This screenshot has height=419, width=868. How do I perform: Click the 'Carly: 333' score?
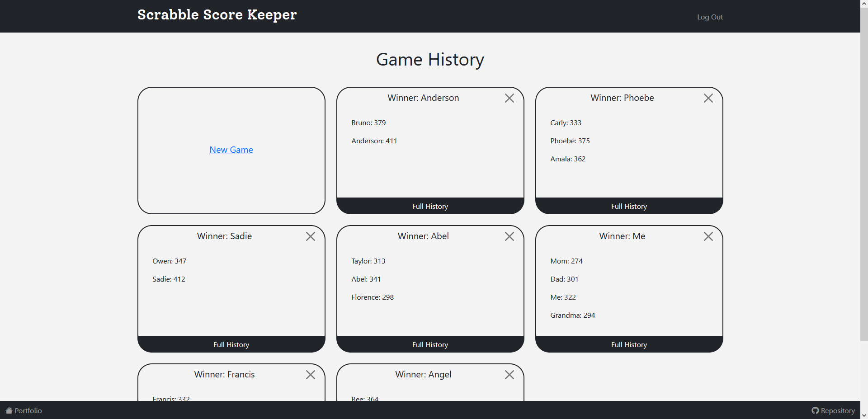(566, 122)
